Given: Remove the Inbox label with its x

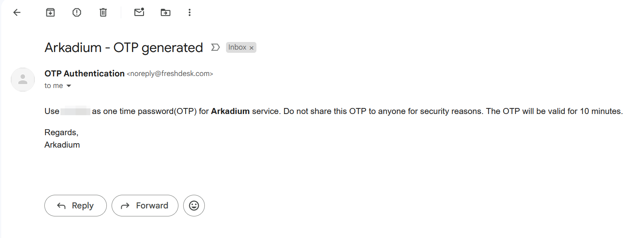Looking at the screenshot, I should coord(252,48).
